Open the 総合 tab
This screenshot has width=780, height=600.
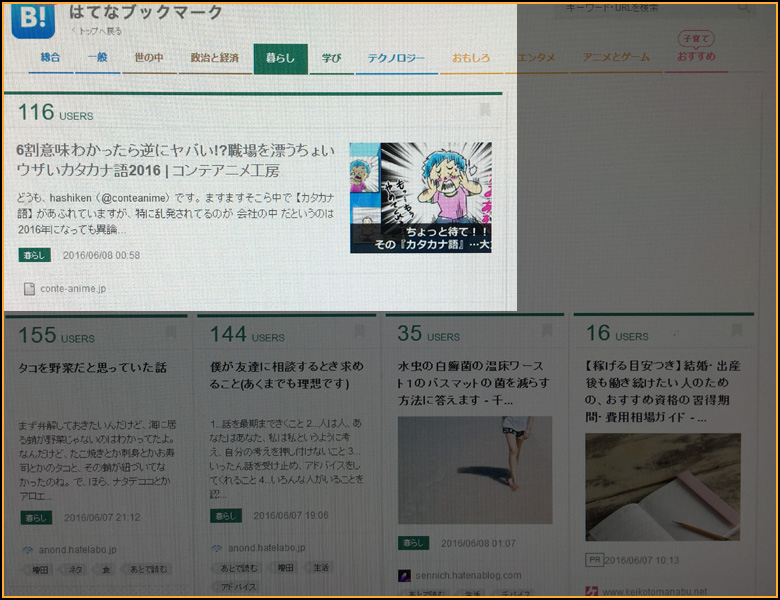[51, 58]
